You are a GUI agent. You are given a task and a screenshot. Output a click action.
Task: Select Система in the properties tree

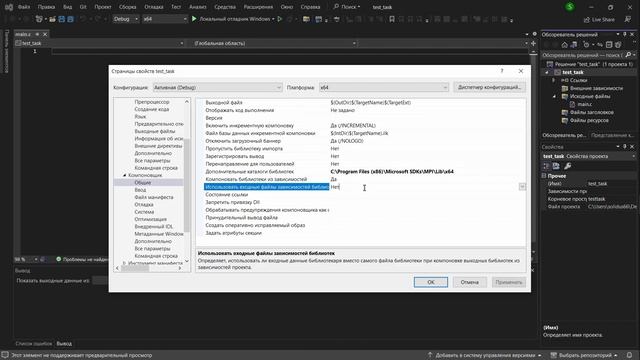(x=144, y=212)
